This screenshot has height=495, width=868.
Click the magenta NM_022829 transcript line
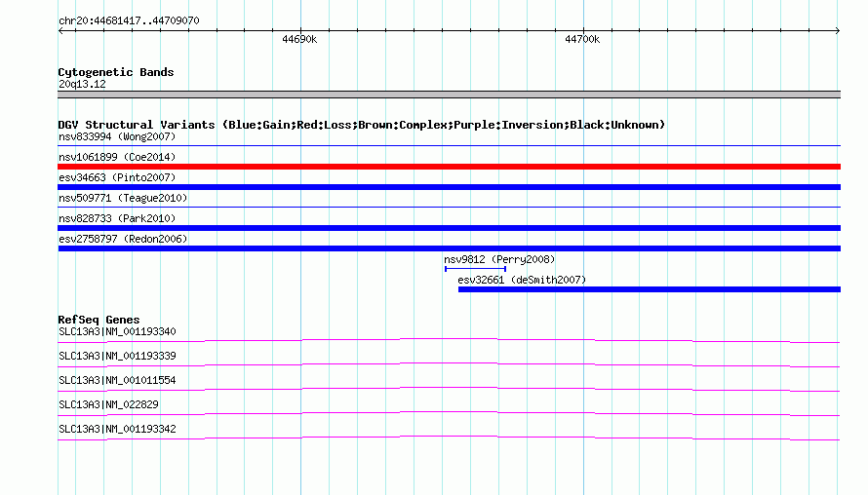(449, 413)
